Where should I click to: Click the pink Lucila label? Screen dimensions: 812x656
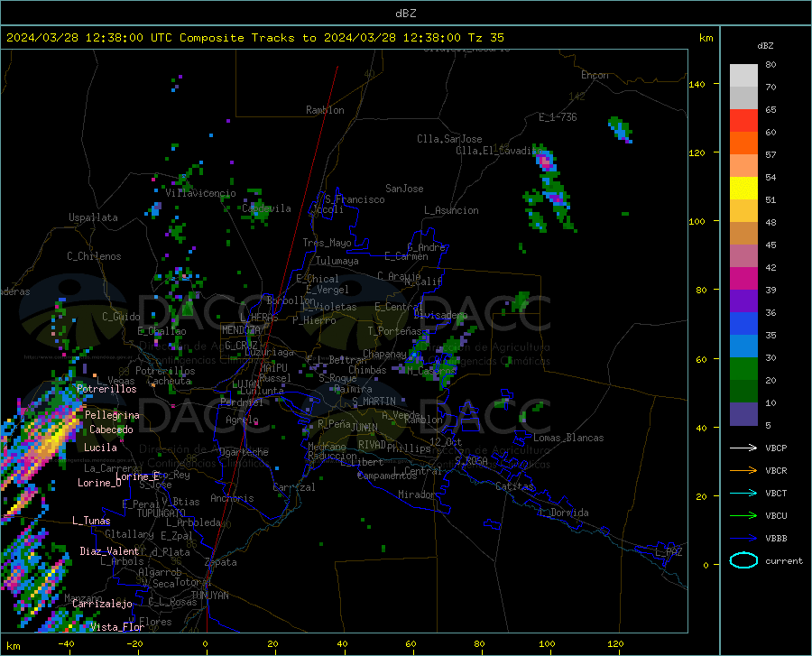(100, 448)
